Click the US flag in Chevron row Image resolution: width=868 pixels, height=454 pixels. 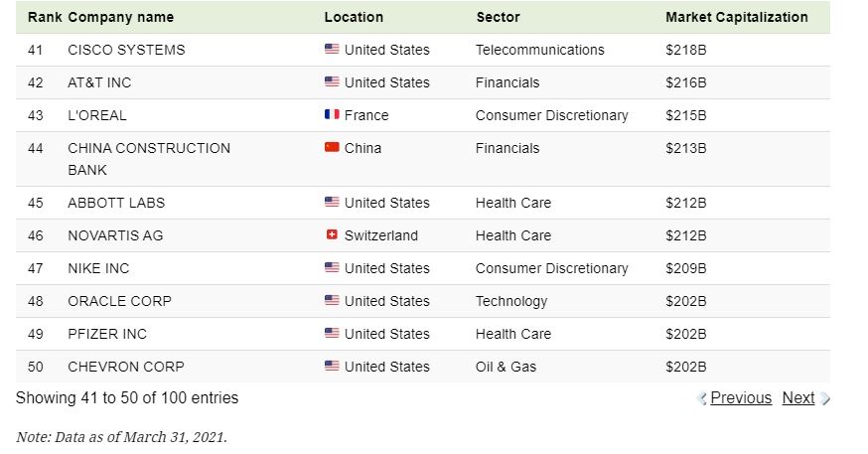[x=332, y=367]
